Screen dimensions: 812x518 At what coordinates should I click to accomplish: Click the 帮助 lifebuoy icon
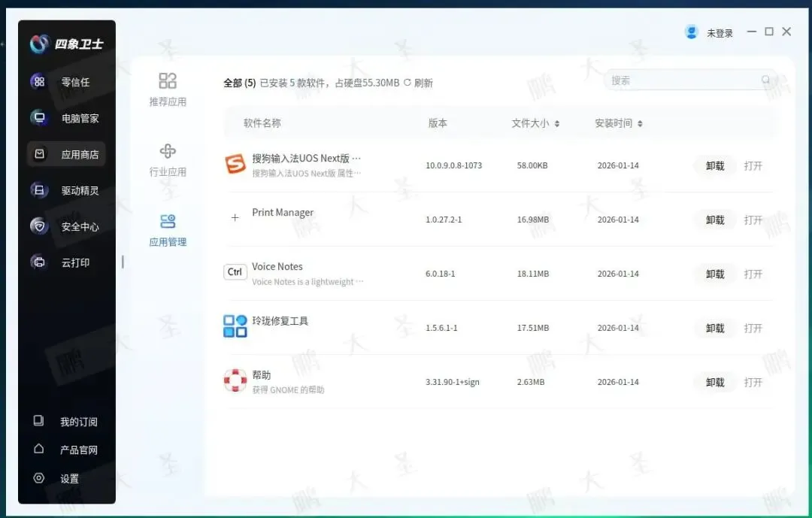point(235,380)
